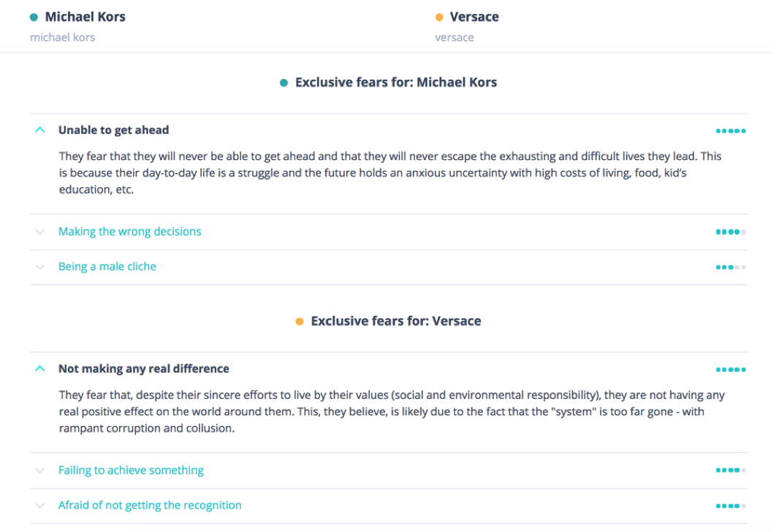773x532 pixels.
Task: Collapse 'Not making any real difference' chevron
Action: click(40, 369)
